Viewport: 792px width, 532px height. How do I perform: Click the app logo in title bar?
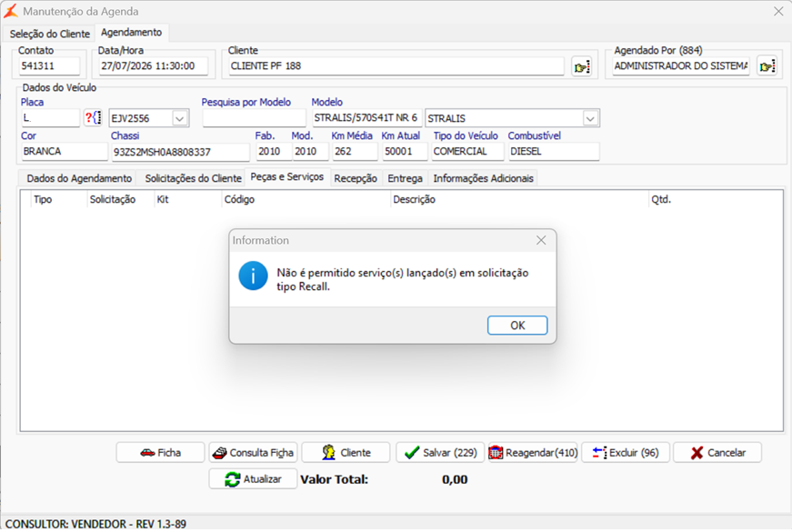point(11,11)
